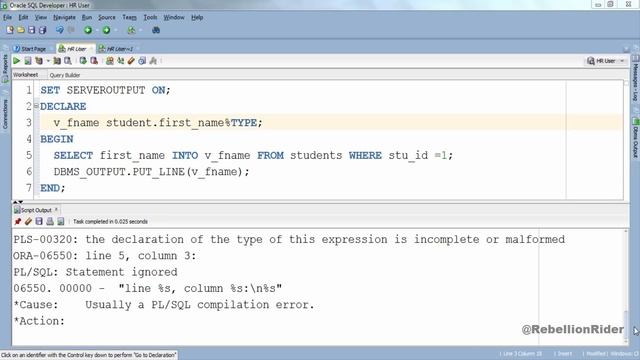The image size is (640, 360).
Task: Collapse the DECLARE code block fold marker
Action: tap(36, 106)
